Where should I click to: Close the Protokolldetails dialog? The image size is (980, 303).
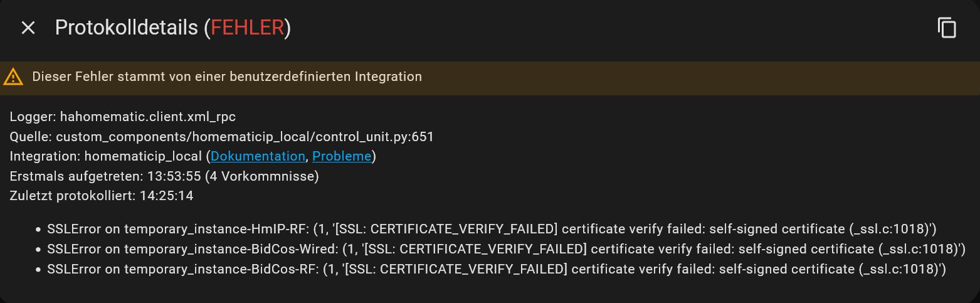coord(28,28)
